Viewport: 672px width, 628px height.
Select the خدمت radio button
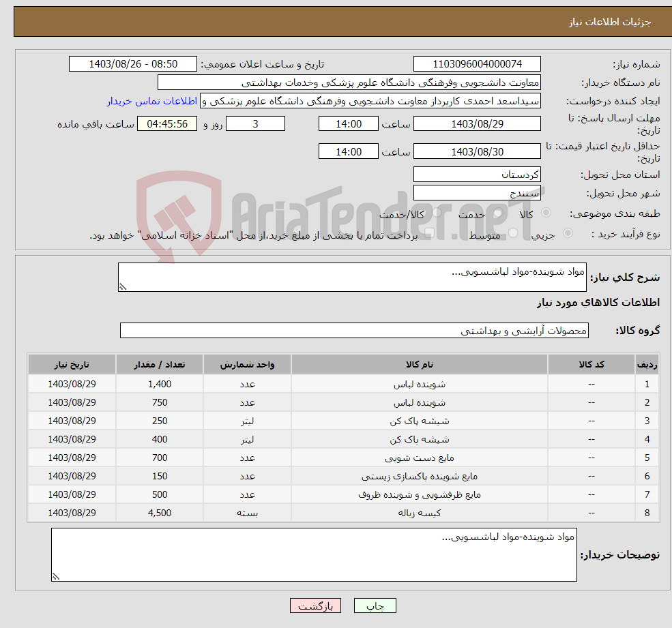pyautogui.click(x=497, y=213)
